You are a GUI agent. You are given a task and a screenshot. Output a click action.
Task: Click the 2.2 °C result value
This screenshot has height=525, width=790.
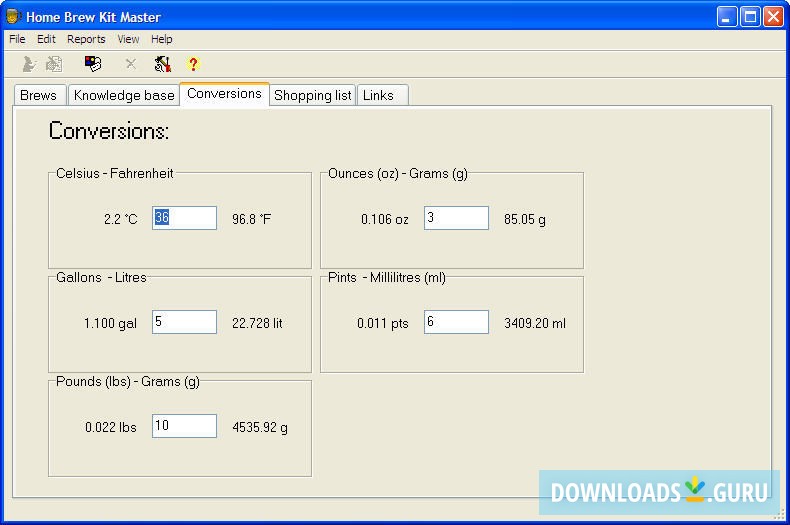[x=120, y=219]
